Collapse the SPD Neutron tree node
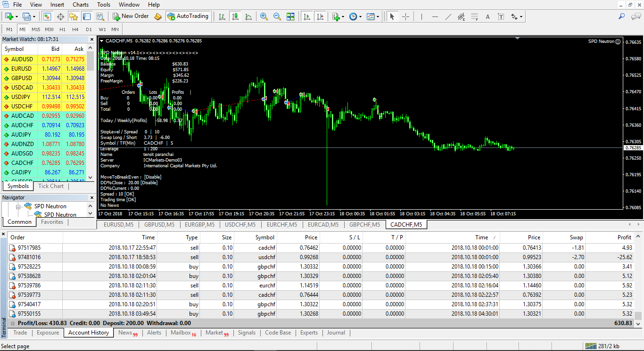 coord(19,206)
